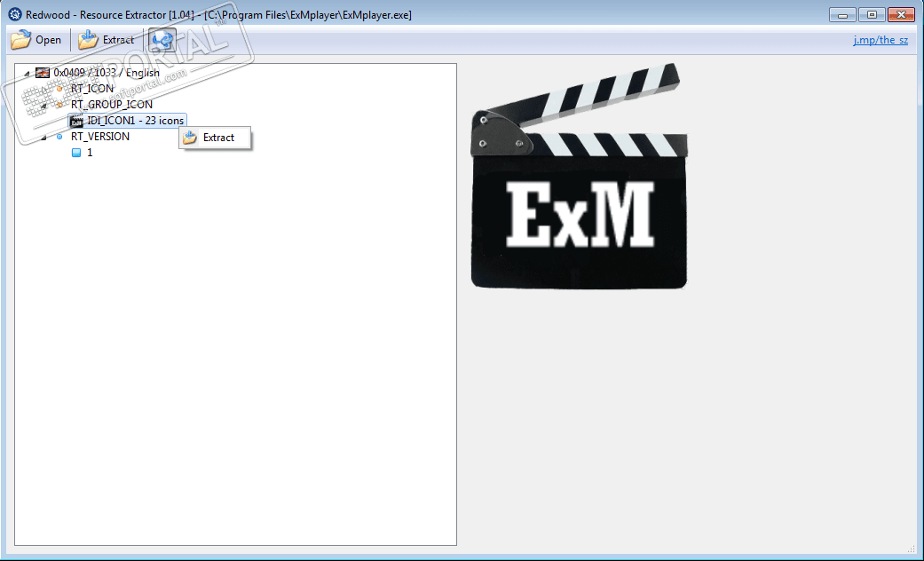Open the j.mp/the_sz link

(881, 40)
